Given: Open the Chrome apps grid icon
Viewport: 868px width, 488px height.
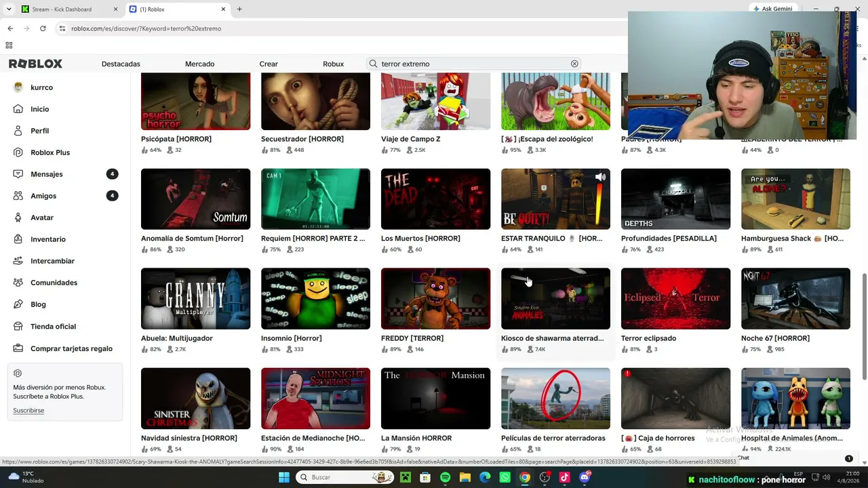Looking at the screenshot, I should pos(9,45).
